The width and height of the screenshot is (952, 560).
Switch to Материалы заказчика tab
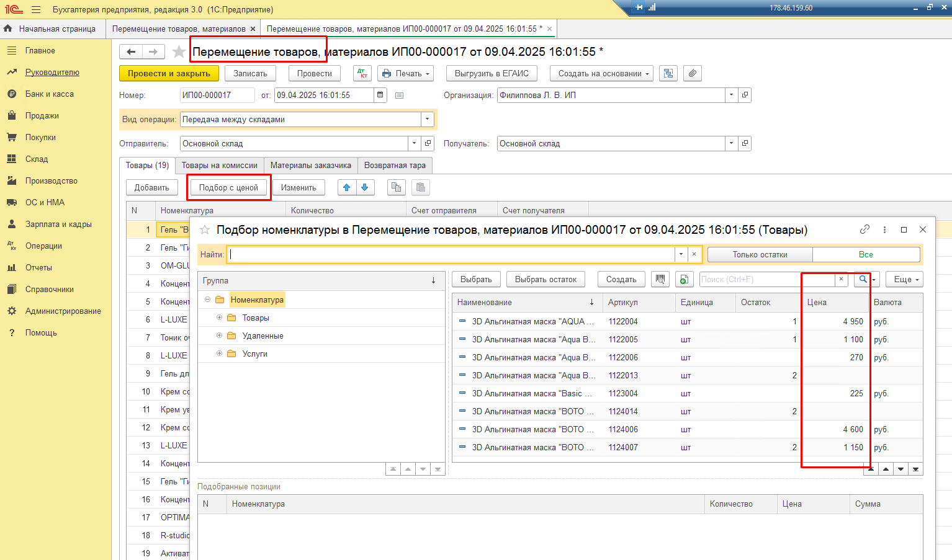click(x=310, y=166)
